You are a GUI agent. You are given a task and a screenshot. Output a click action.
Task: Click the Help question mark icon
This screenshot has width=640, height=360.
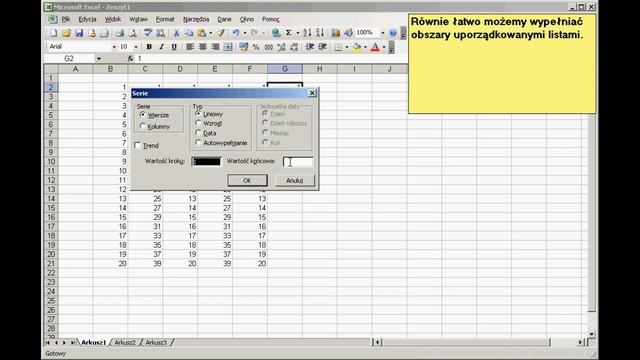393,33
